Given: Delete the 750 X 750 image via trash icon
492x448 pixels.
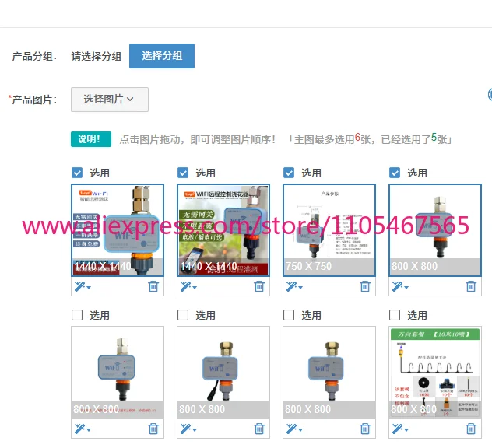Looking at the screenshot, I should (365, 286).
